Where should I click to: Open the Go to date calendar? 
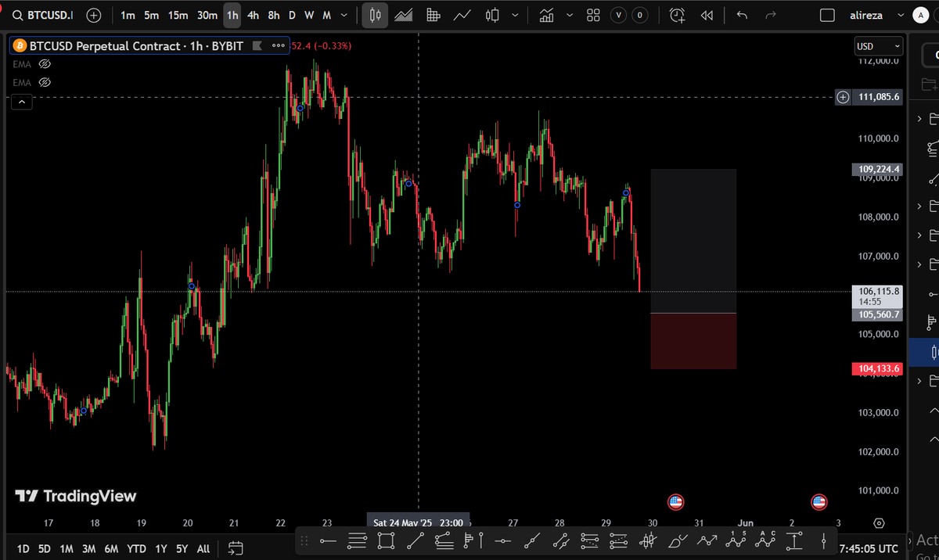(236, 548)
